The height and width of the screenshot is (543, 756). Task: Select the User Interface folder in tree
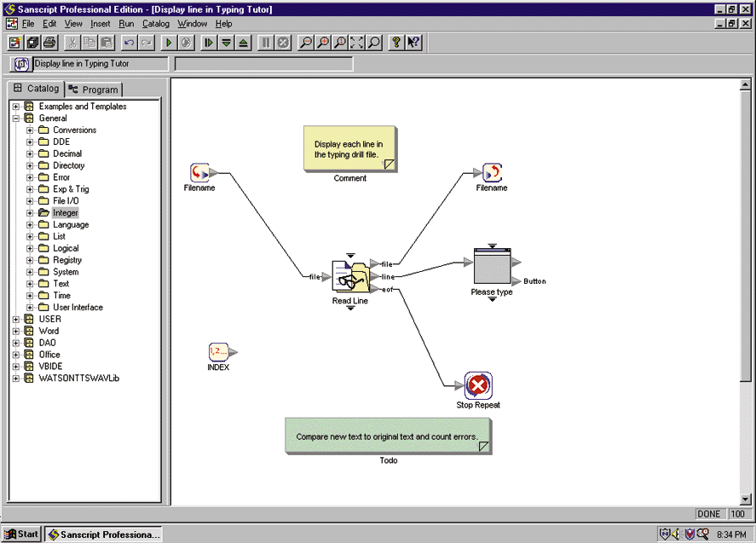pyautogui.click(x=78, y=308)
